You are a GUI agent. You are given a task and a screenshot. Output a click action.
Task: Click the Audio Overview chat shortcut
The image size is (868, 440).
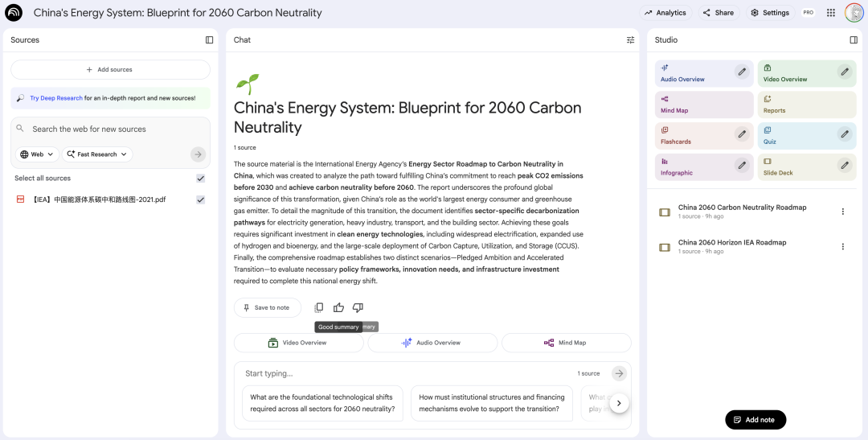pyautogui.click(x=432, y=343)
